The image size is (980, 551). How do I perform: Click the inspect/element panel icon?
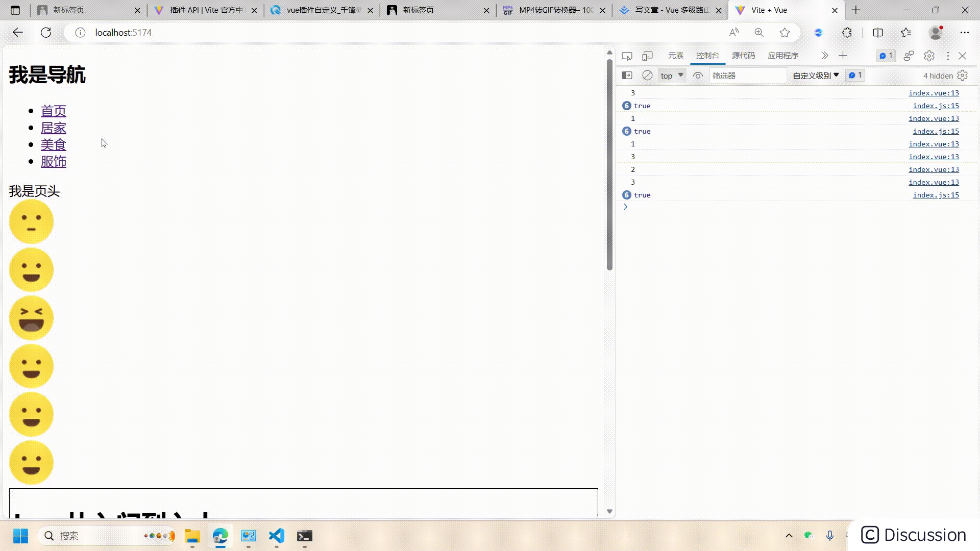coord(626,55)
